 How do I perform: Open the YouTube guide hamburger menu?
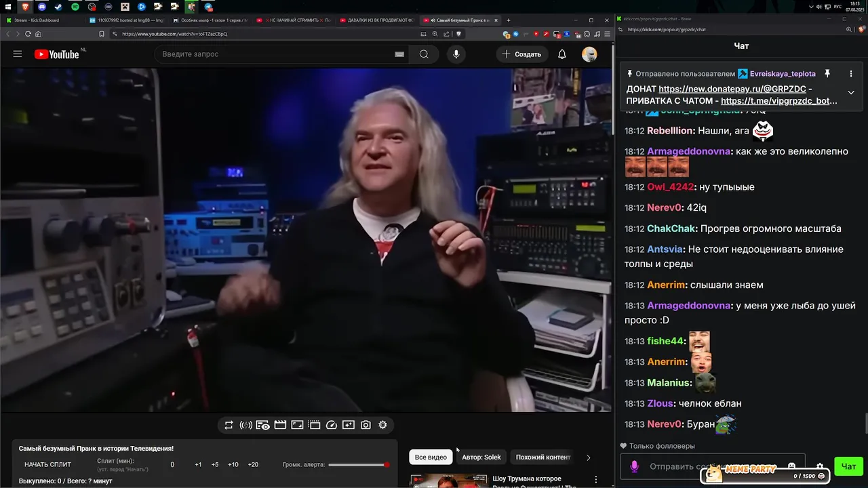[x=18, y=54]
